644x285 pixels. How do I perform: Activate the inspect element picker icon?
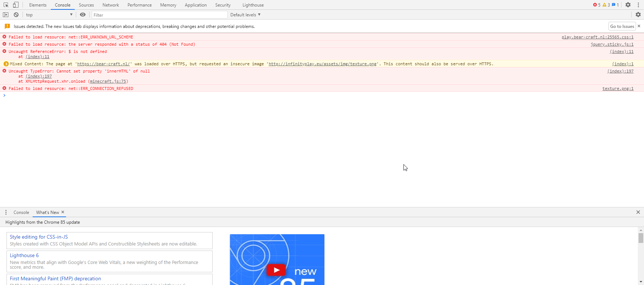click(x=6, y=5)
